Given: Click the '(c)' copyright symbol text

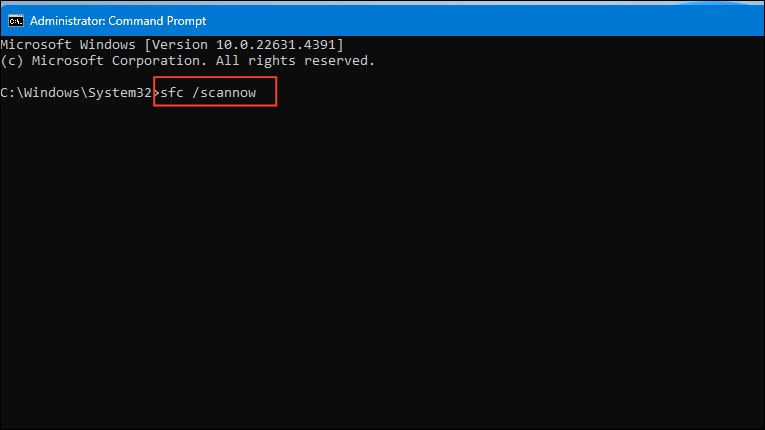Looking at the screenshot, I should tap(12, 61).
